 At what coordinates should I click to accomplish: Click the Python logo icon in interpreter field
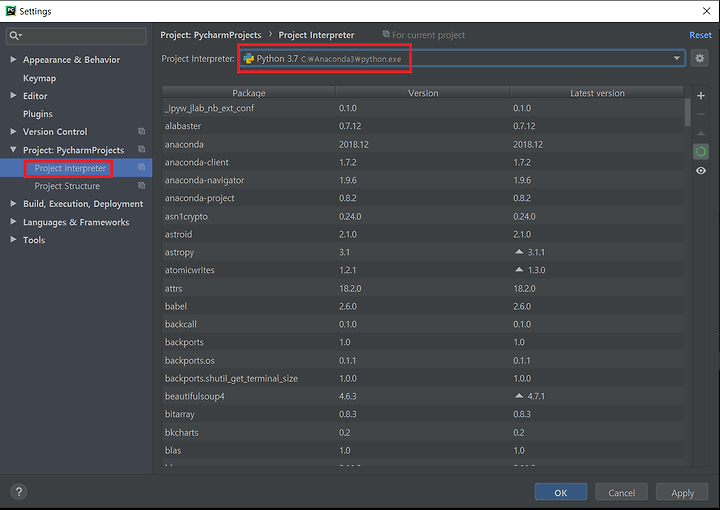[x=248, y=58]
